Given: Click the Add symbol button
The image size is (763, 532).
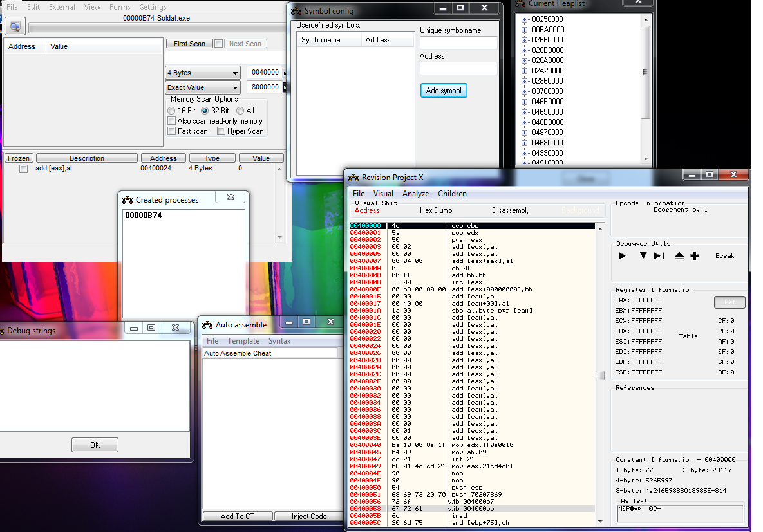Looking at the screenshot, I should [444, 91].
